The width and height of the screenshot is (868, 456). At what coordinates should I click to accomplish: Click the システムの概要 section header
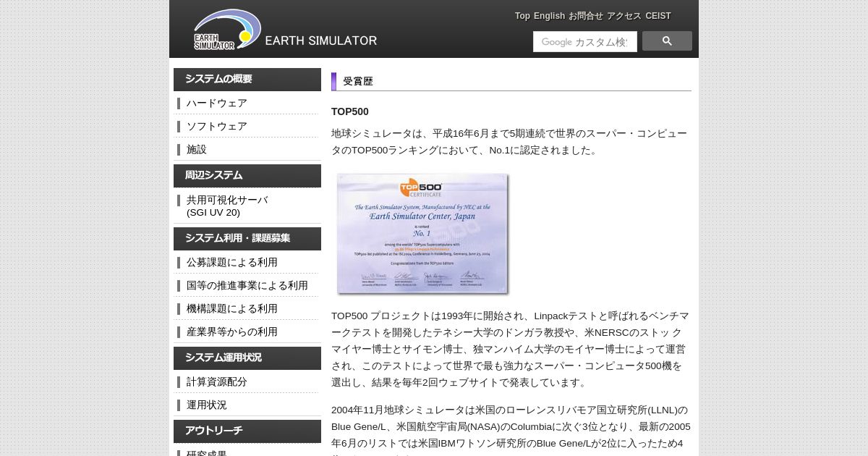(x=247, y=80)
